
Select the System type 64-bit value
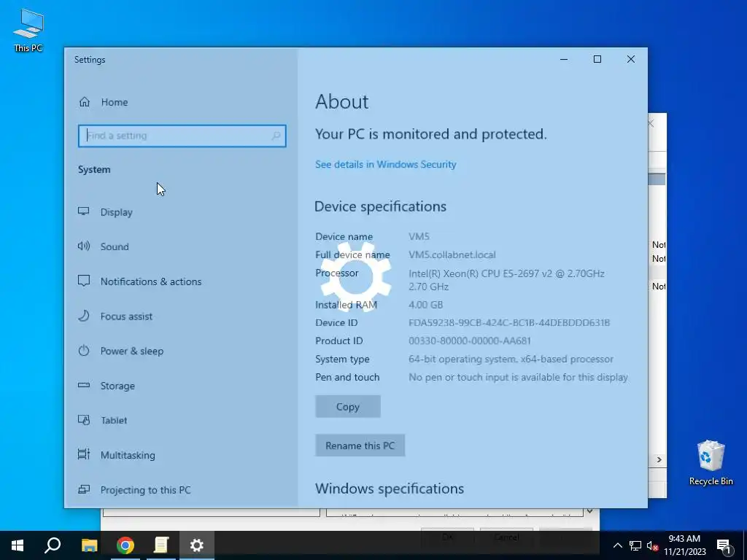point(511,359)
